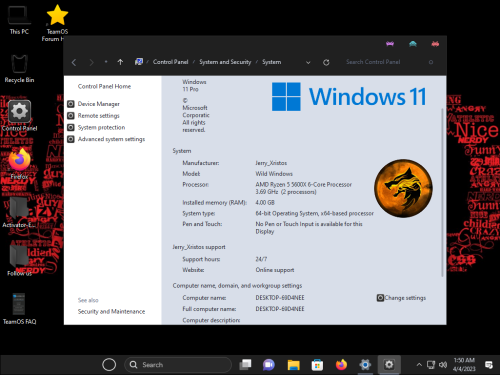Image resolution: width=500 pixels, height=375 pixels.
Task: Refresh the System page
Action: [326, 62]
